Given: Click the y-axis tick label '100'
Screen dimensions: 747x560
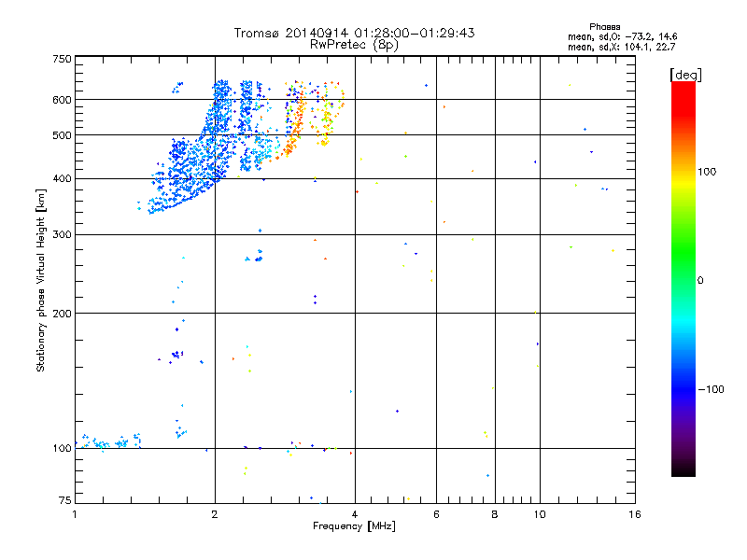Looking at the screenshot, I should coord(62,449).
